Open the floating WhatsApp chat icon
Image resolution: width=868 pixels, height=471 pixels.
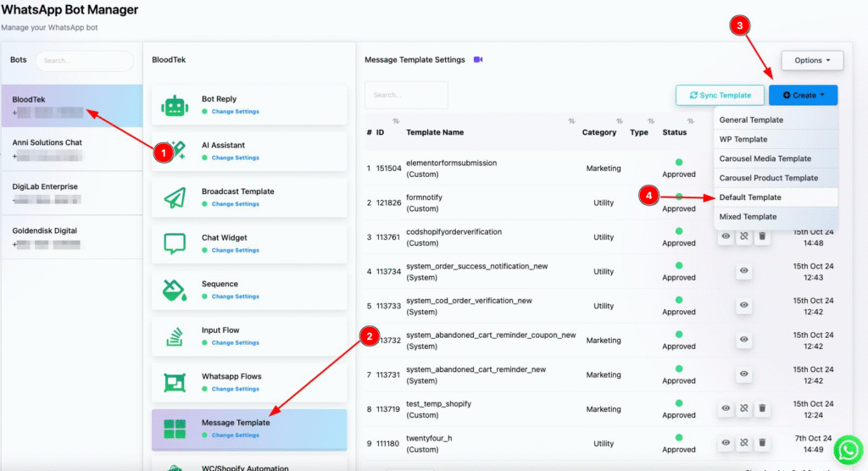848,450
